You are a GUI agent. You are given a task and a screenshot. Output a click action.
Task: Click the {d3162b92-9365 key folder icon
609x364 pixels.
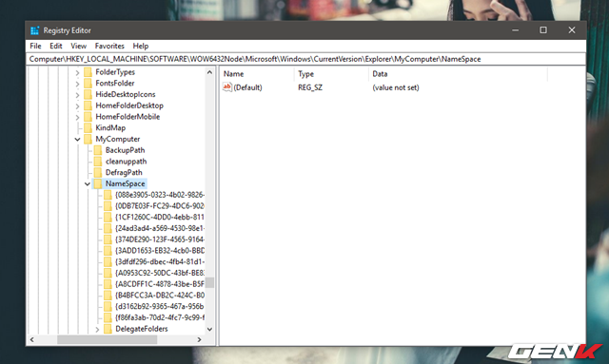coord(108,307)
